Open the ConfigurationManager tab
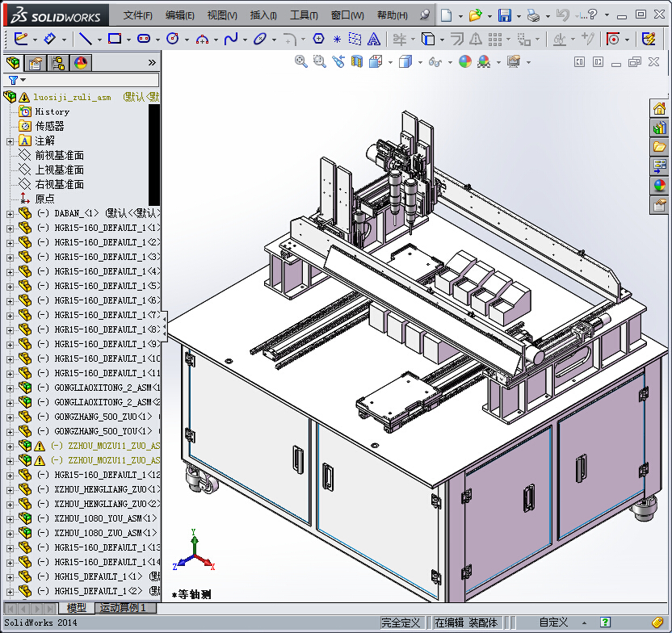Viewport: 672px width, 633px height. pos(58,64)
